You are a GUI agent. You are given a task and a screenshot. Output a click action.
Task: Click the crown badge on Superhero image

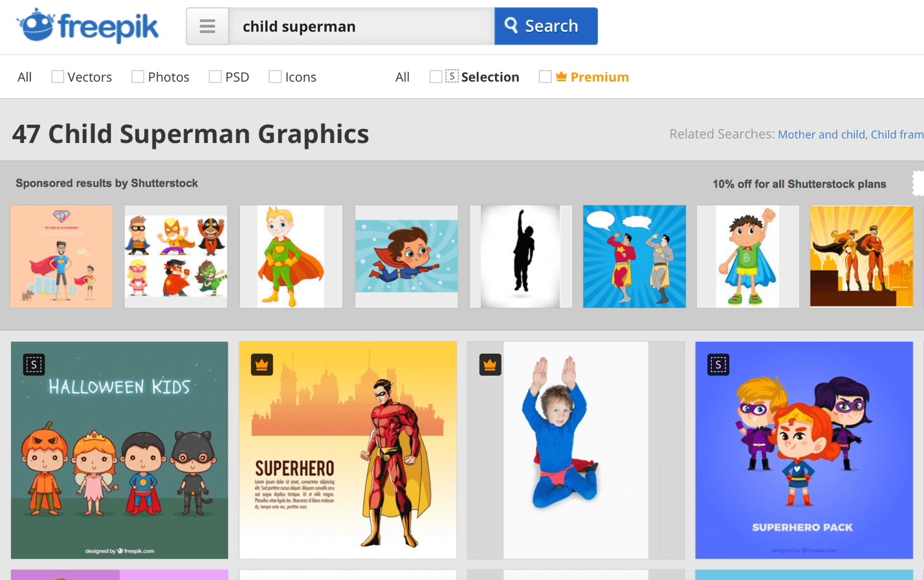(262, 365)
